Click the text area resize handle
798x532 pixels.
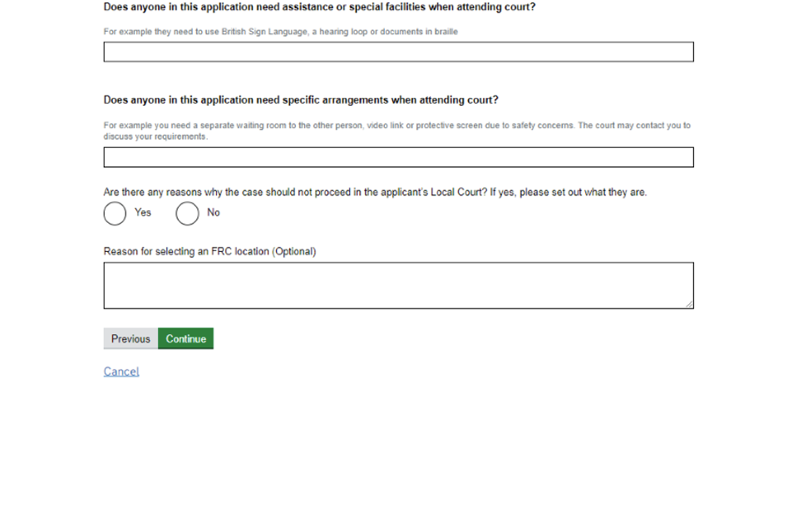(689, 304)
